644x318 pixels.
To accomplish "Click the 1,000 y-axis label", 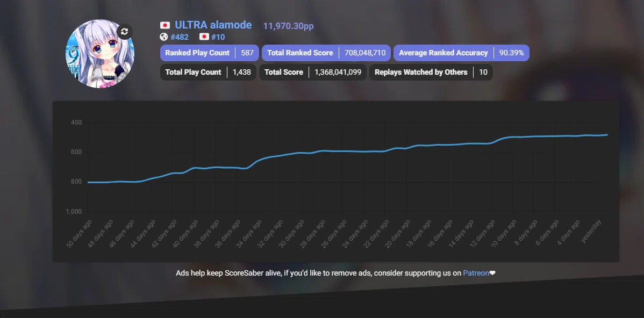I will click(x=74, y=212).
